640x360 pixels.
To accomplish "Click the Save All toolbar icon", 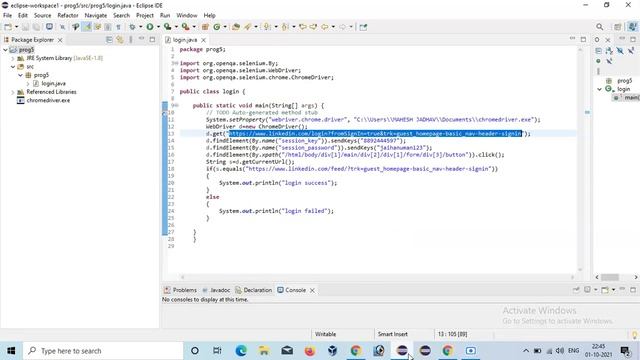I will [x=36, y=27].
